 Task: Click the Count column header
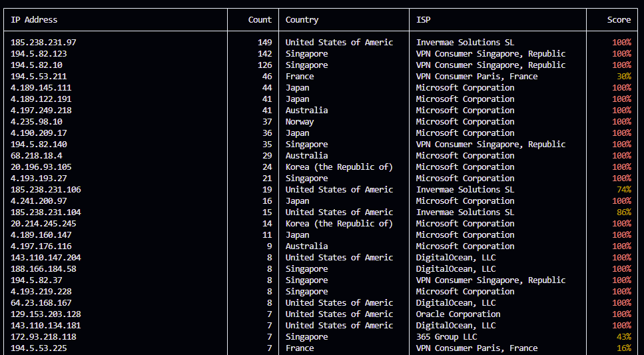tap(260, 20)
